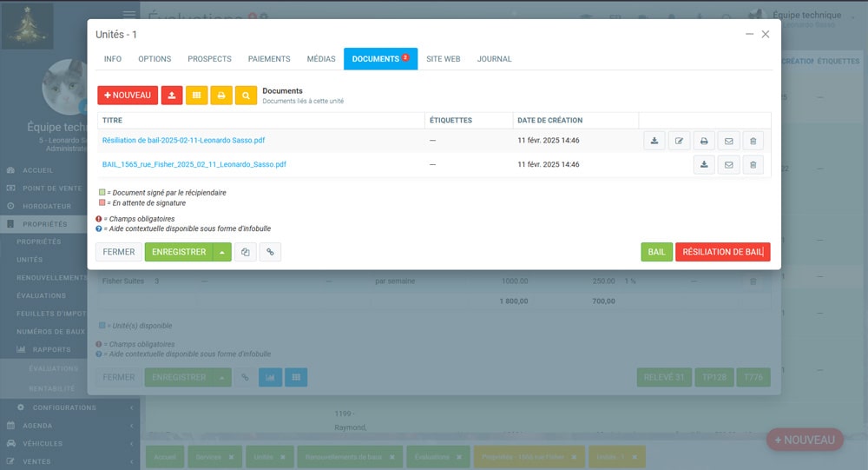Expand the Enregistrer dropdown arrow

pyautogui.click(x=222, y=252)
